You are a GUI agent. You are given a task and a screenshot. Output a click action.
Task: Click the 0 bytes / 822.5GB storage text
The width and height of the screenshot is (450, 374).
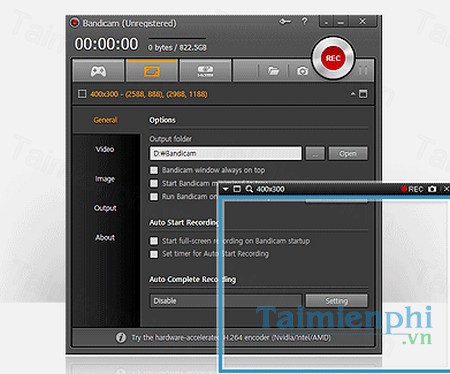point(177,48)
